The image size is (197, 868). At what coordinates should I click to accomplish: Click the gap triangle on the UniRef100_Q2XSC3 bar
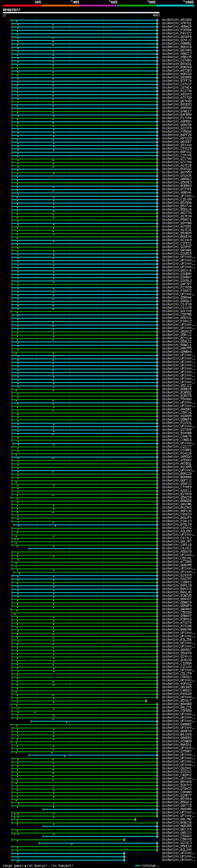(72, 844)
